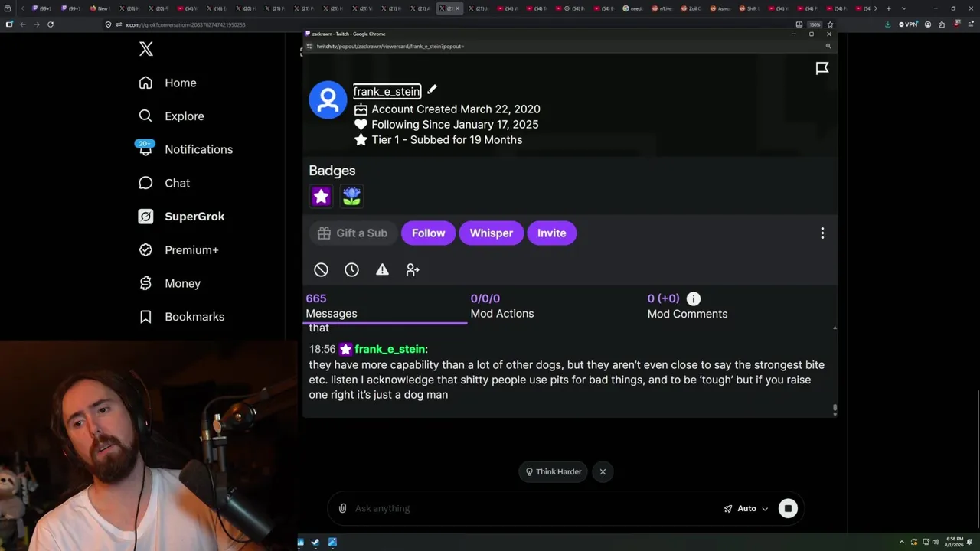This screenshot has width=980, height=551.
Task: Click the VPN button in browser toolbar
Action: (908, 24)
